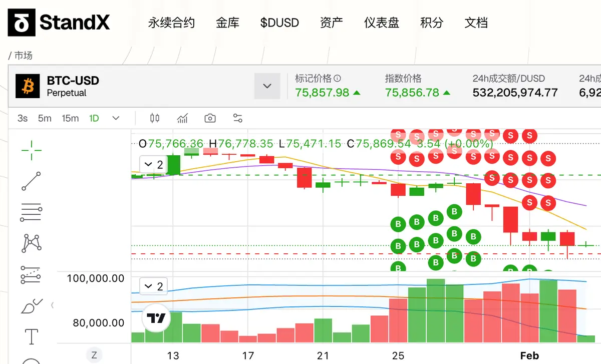
Task: Open the 文档 link
Action: (x=476, y=23)
